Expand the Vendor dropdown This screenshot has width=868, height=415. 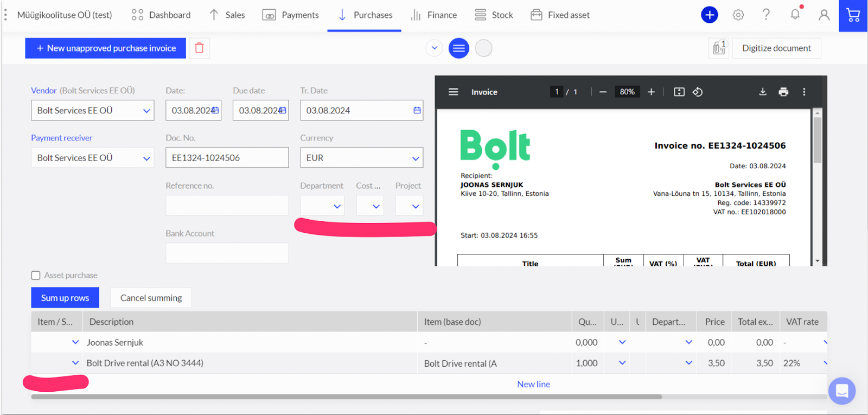(146, 111)
